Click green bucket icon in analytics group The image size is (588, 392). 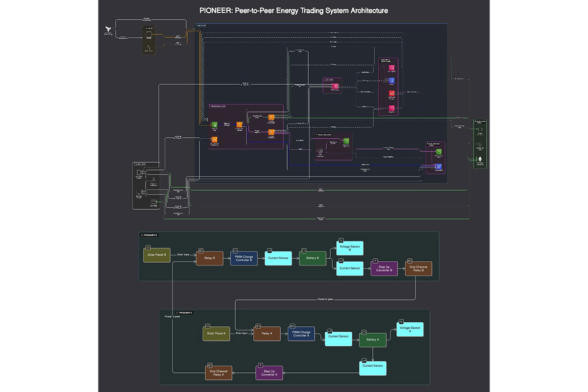[x=345, y=141]
